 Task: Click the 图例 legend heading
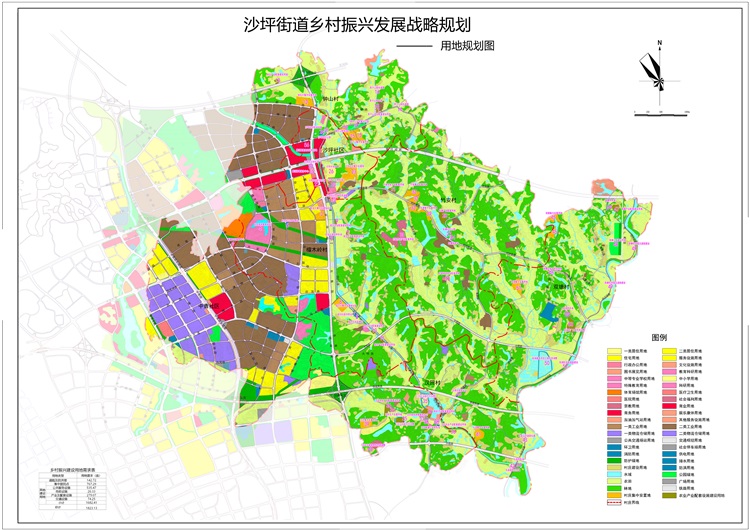click(659, 338)
